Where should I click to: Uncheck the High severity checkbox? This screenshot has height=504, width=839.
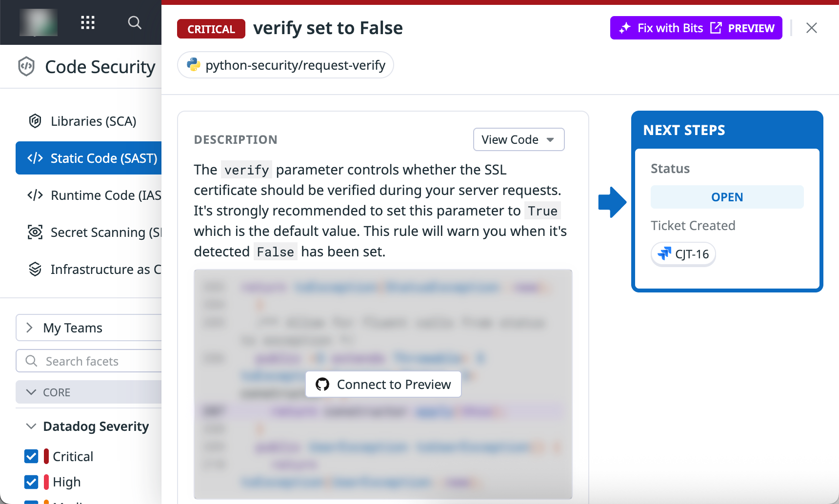click(x=31, y=482)
